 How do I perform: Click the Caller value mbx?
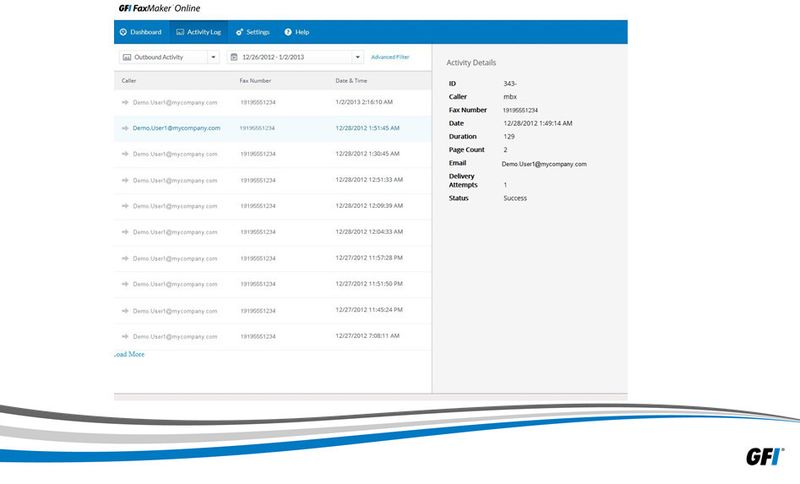click(x=510, y=97)
